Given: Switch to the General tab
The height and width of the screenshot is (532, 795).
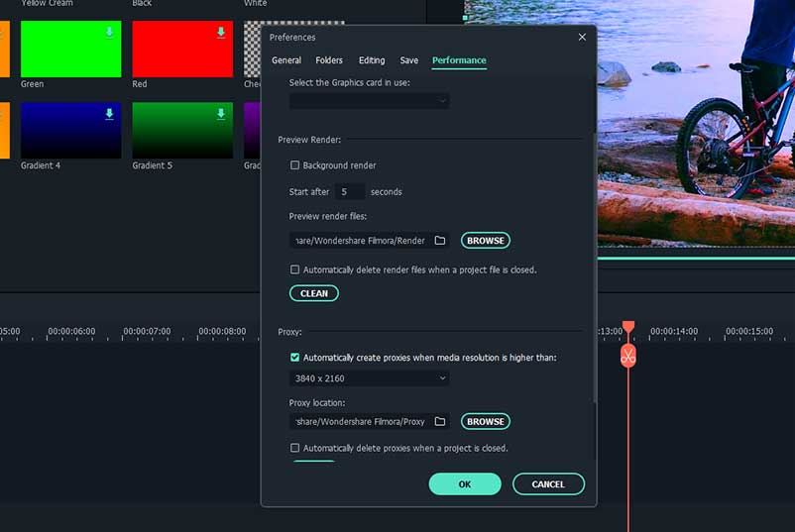Looking at the screenshot, I should (x=286, y=60).
